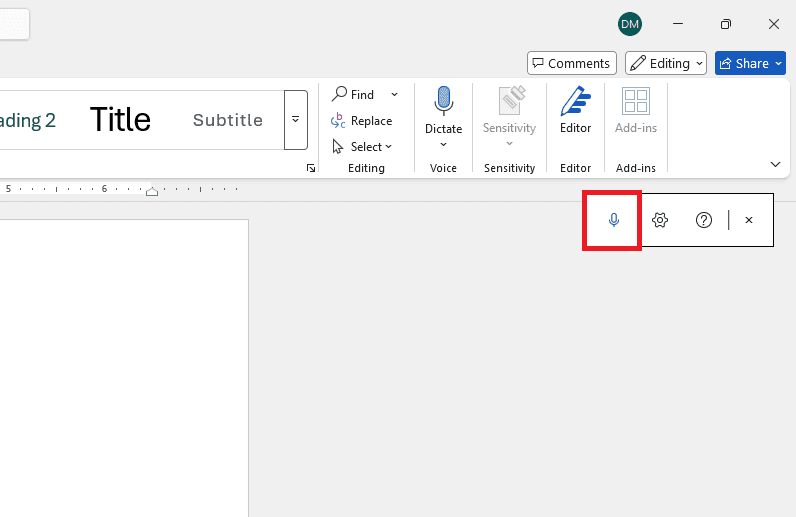The image size is (796, 517).
Task: Click Find in Editing group
Action: (x=353, y=94)
